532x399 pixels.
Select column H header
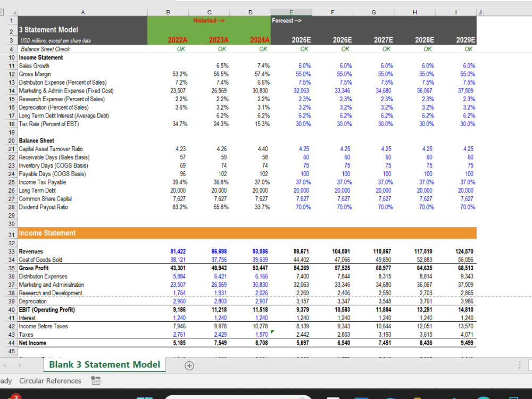414,13
